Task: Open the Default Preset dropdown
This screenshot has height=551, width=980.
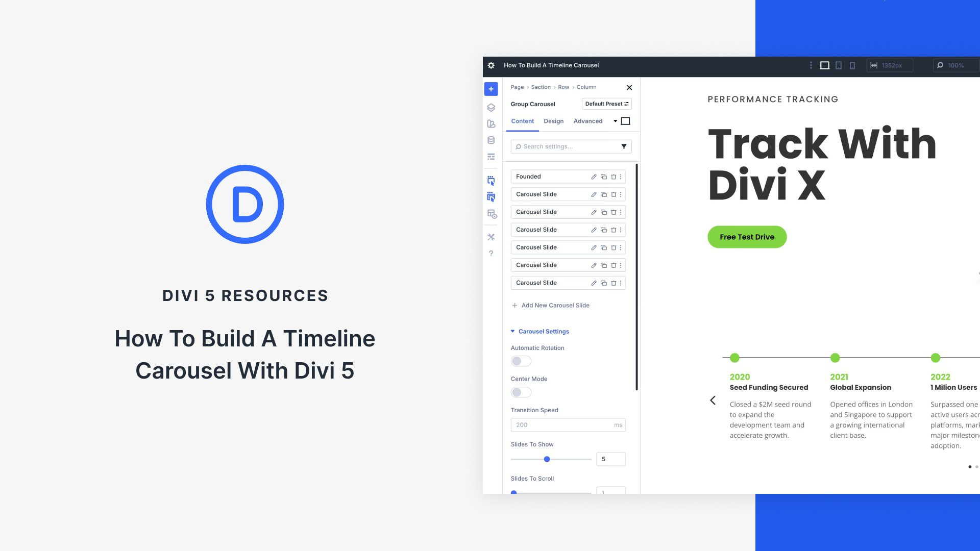Action: pos(606,104)
